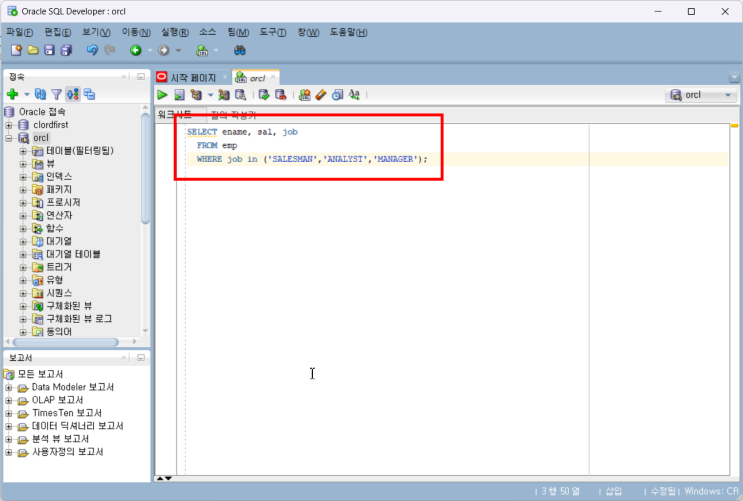Image resolution: width=743 pixels, height=501 pixels.
Task: Open the Explain Plan dropdown arrow
Action: pyautogui.click(x=210, y=95)
